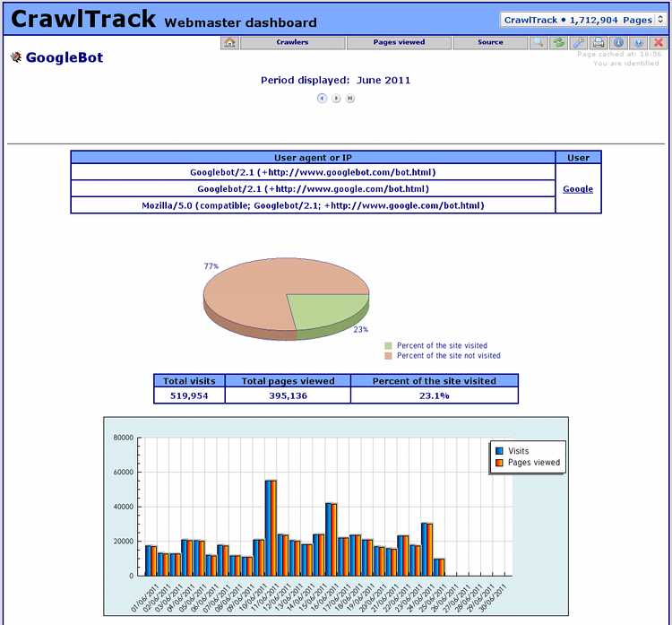Click the 77% pie chart label
This screenshot has height=625, width=672.
tap(211, 266)
